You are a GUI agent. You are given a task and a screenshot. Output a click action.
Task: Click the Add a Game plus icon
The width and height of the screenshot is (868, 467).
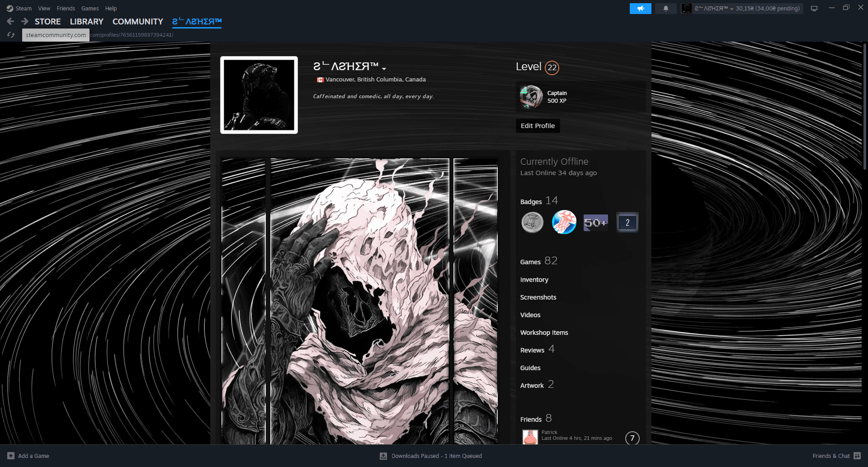(x=11, y=456)
